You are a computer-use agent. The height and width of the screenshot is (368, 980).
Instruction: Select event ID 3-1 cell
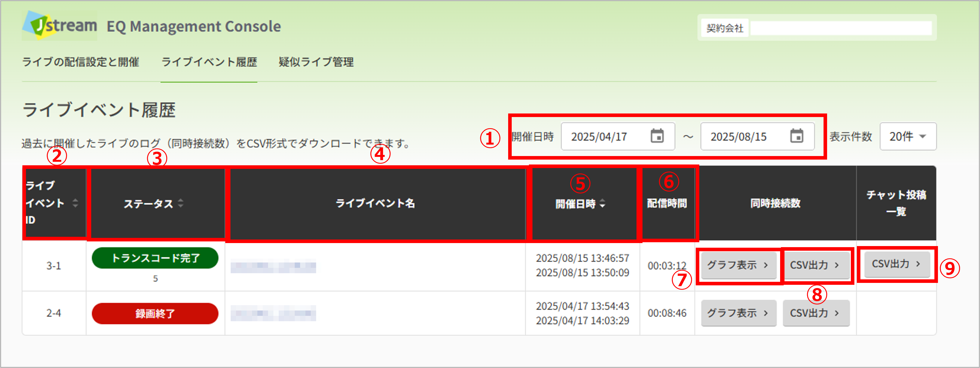54,266
